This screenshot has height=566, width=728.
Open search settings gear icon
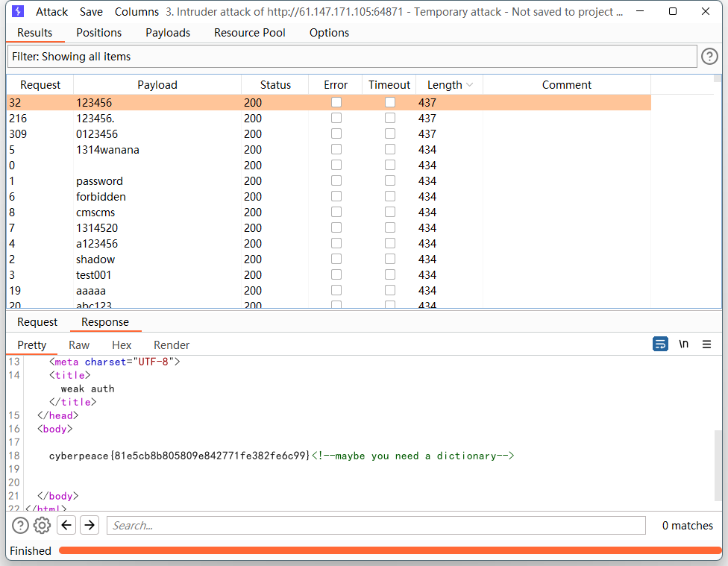(43, 526)
